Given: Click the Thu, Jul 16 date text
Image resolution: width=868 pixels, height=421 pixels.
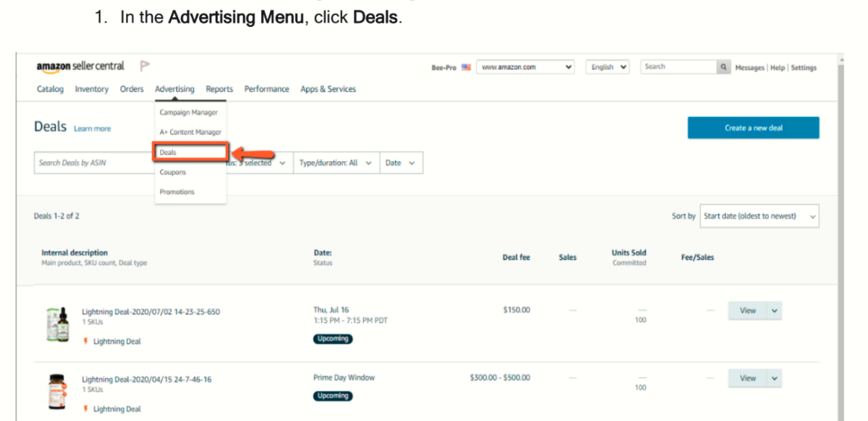Looking at the screenshot, I should 331,310.
